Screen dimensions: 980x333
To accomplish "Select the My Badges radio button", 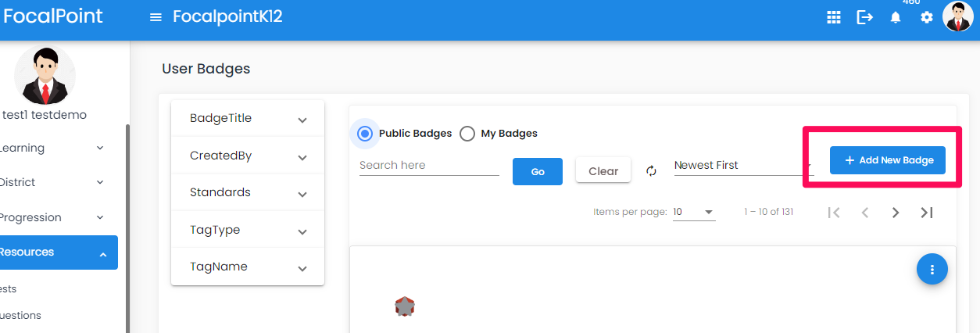I will [467, 134].
